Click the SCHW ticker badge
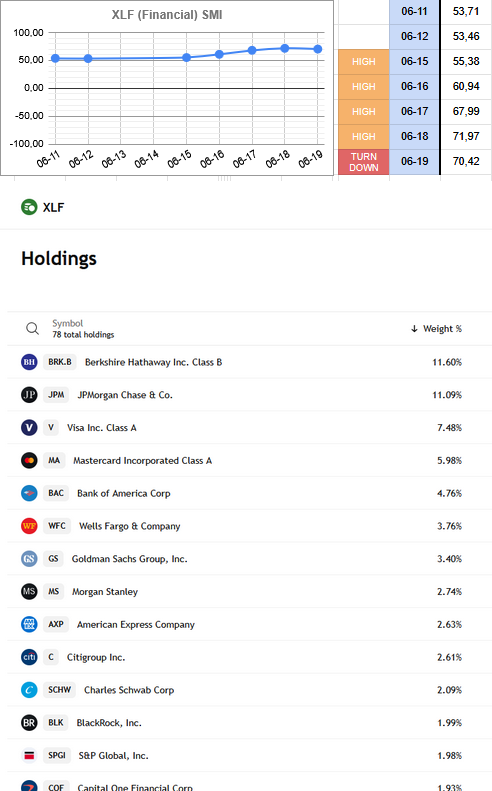 coord(60,690)
